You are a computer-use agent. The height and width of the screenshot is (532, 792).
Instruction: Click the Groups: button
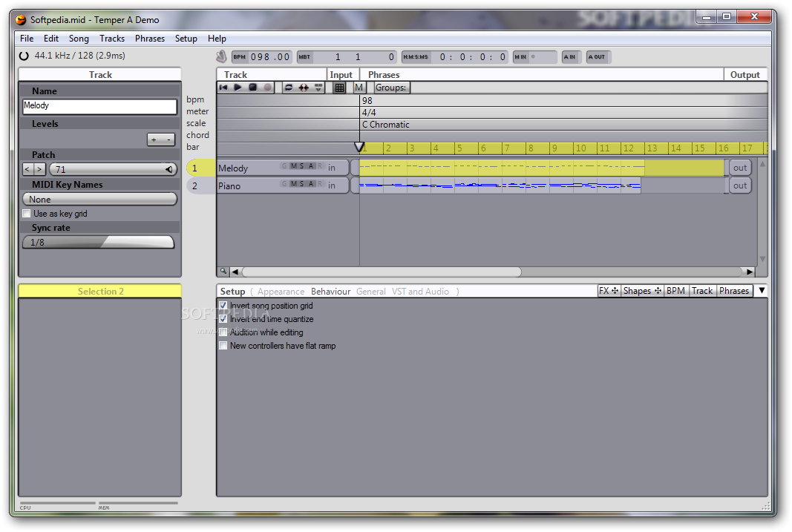tap(391, 88)
